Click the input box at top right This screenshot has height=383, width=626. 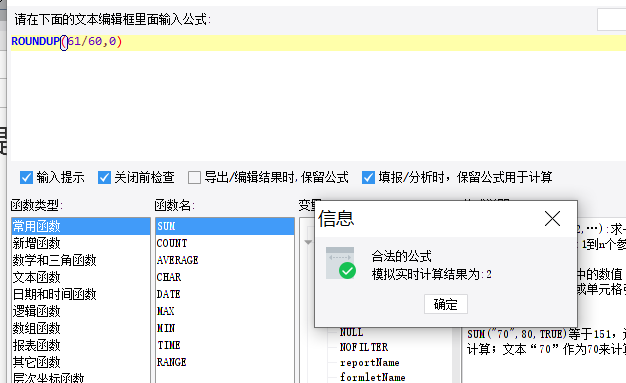pyautogui.click(x=612, y=20)
